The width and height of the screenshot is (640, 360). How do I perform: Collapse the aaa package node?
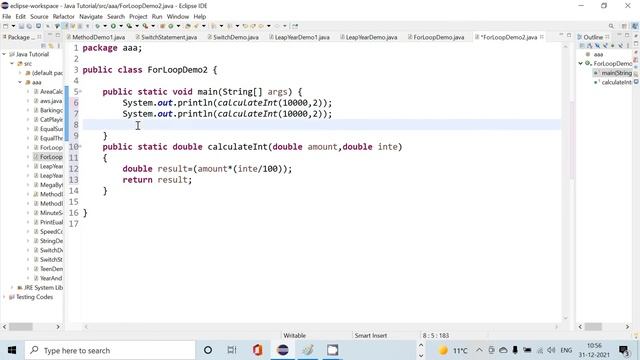coord(20,82)
